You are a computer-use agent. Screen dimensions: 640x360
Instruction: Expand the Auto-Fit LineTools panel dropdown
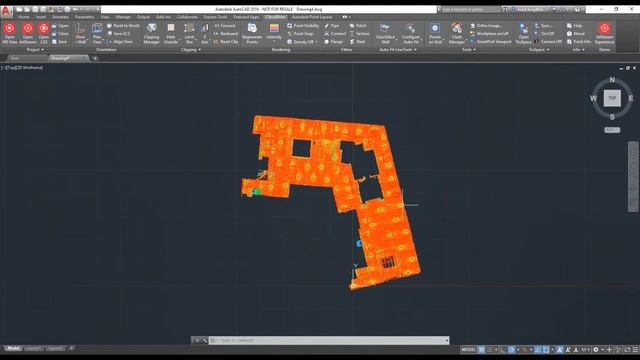click(398, 50)
